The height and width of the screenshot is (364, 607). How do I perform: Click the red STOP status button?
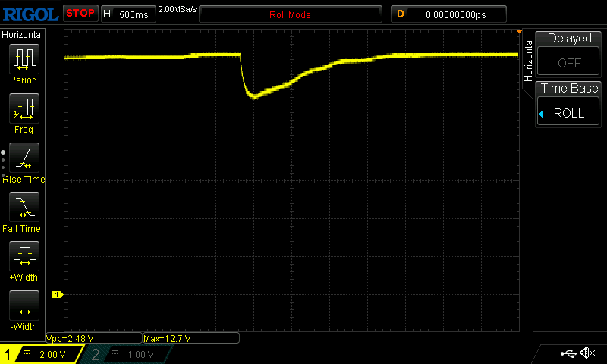(x=80, y=13)
